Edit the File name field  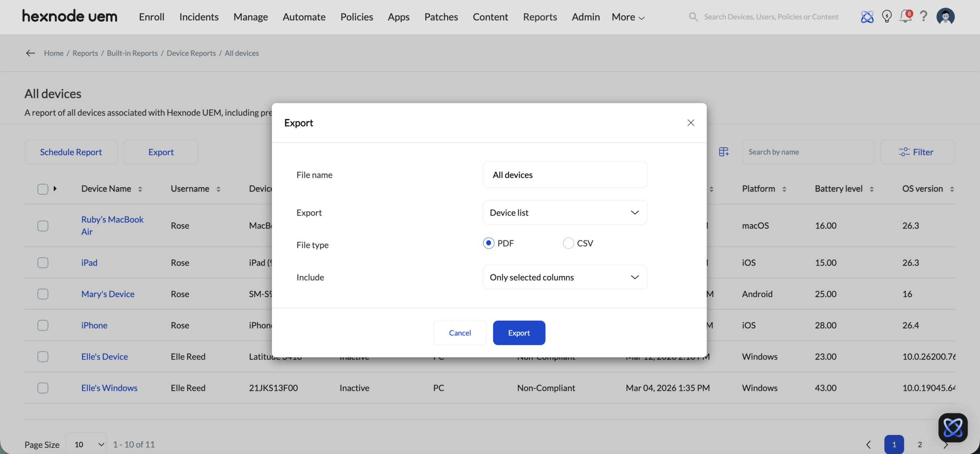tap(565, 175)
